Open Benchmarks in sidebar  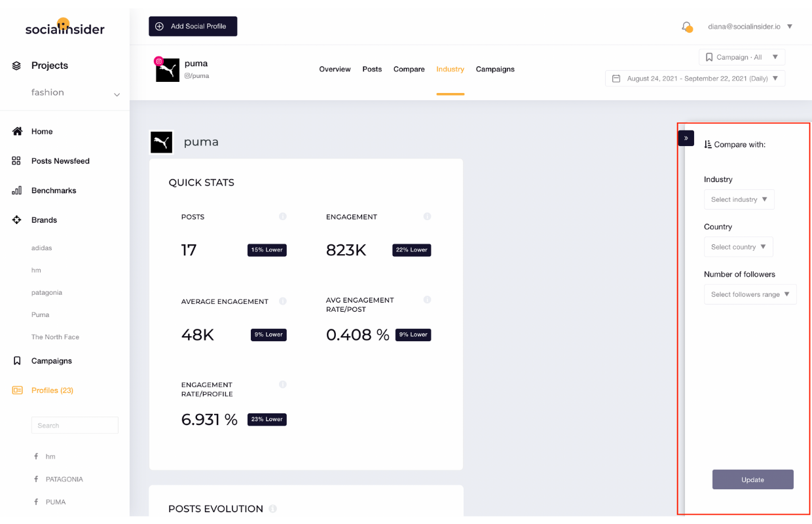[x=54, y=191]
